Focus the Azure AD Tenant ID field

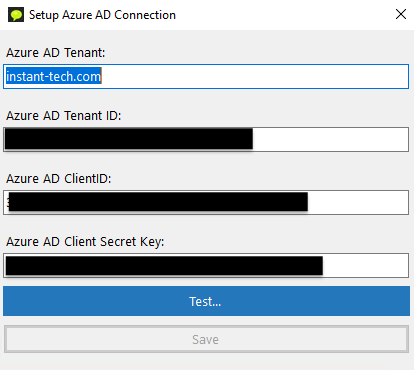(x=206, y=139)
